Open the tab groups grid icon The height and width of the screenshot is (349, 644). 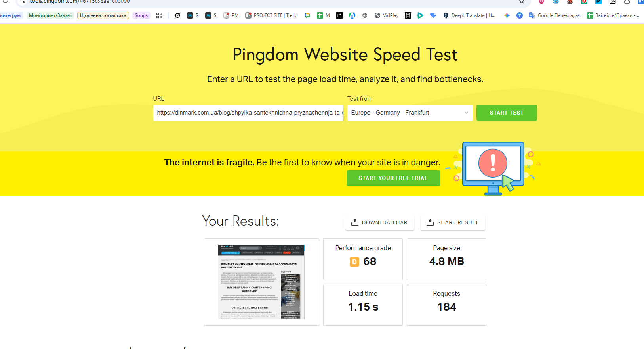coord(159,15)
